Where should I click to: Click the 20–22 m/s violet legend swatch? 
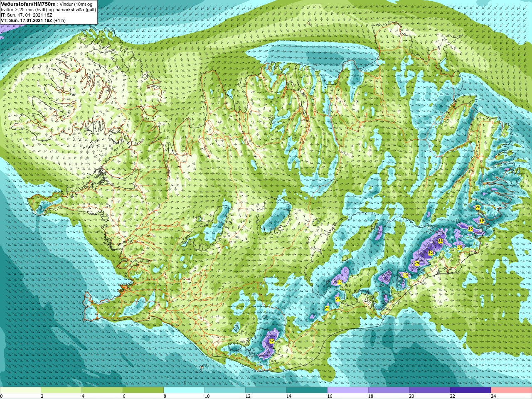(430, 390)
